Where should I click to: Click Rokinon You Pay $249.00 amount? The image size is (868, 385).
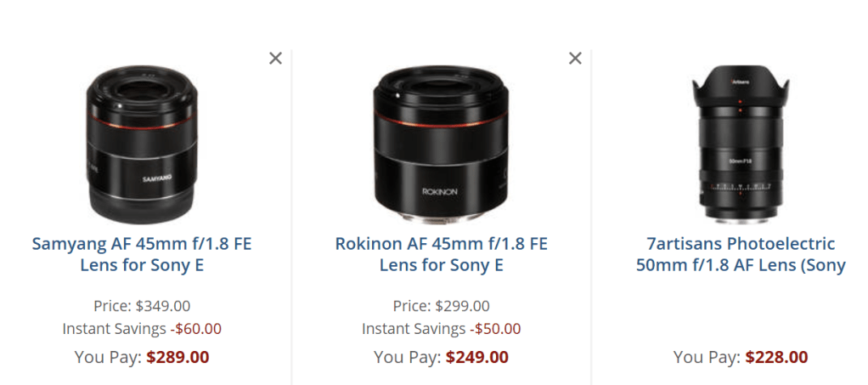(476, 358)
